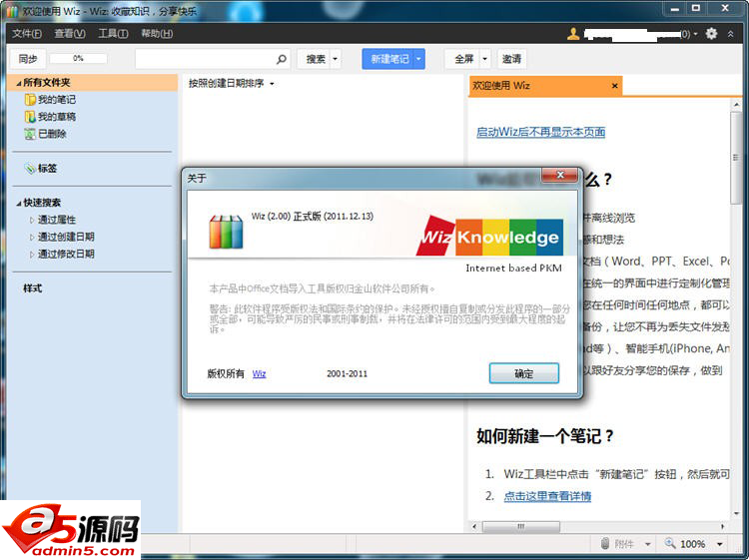Screen dimensions: 749x560
Task: Click the Wiz app icon in title bar
Action: [12, 11]
